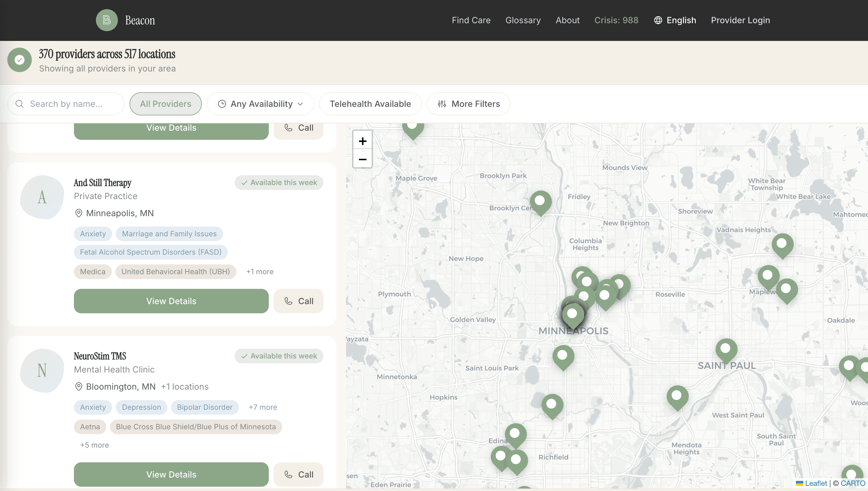Click the map pin above Edina label

pos(516,435)
